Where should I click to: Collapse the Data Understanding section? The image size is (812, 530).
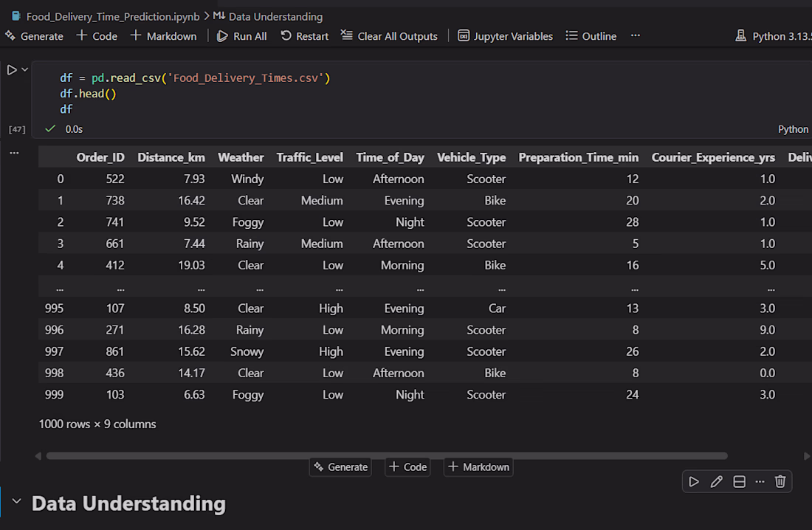[16, 501]
